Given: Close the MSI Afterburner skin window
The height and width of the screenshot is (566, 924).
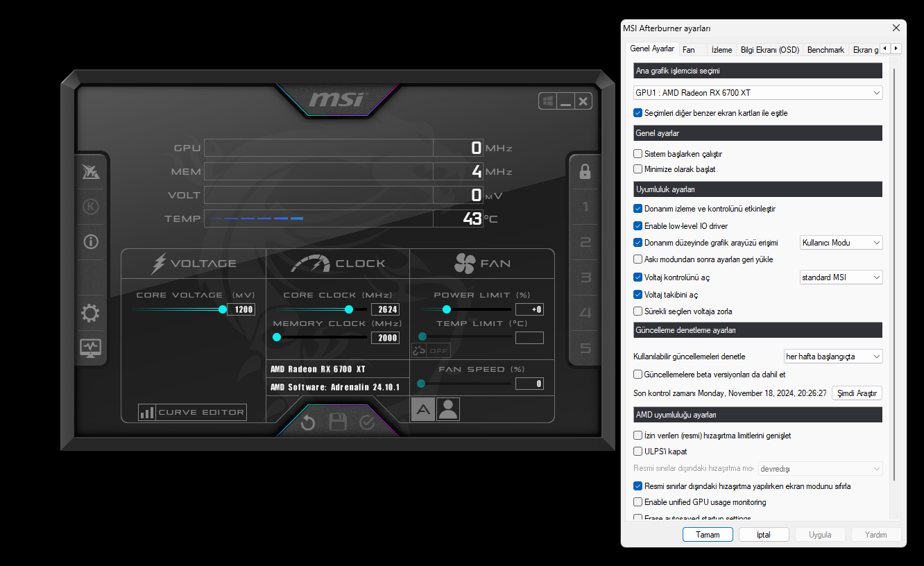Looking at the screenshot, I should 583,101.
